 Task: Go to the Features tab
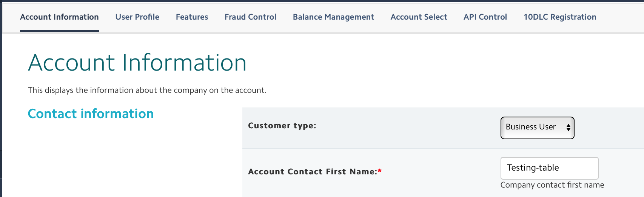(x=192, y=17)
